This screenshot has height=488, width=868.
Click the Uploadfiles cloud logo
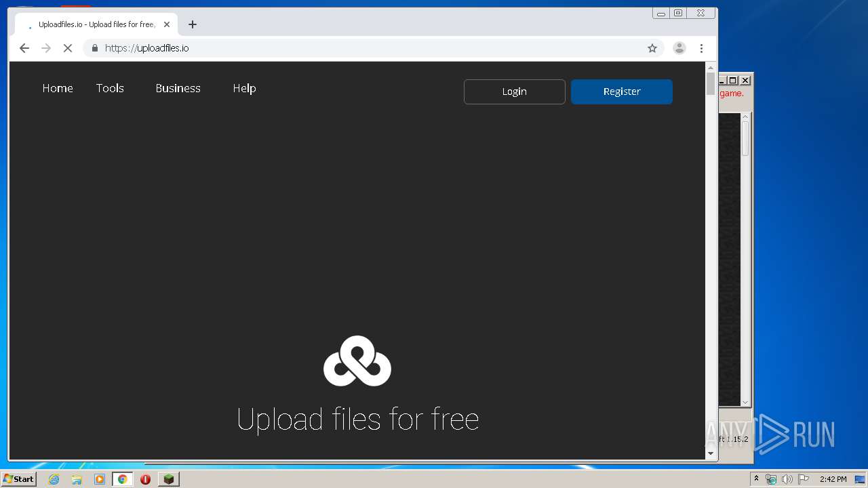tap(357, 361)
